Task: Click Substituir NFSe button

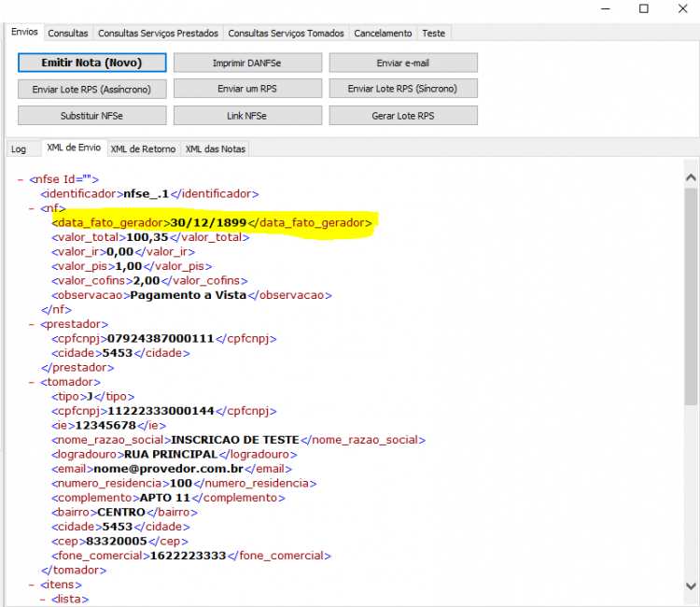Action: click(92, 115)
